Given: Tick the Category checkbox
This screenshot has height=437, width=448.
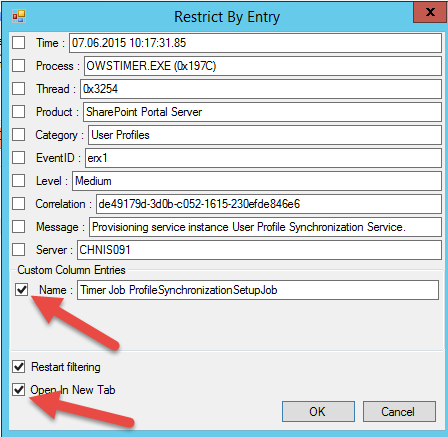Looking at the screenshot, I should click(x=18, y=135).
